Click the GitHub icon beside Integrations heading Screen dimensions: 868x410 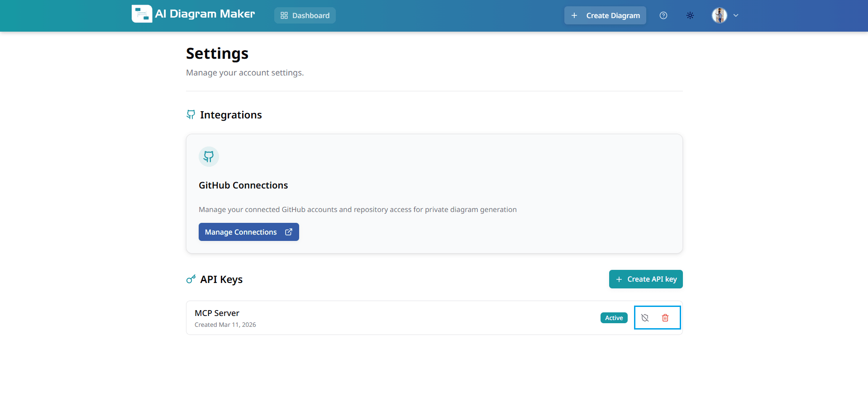[x=191, y=114]
